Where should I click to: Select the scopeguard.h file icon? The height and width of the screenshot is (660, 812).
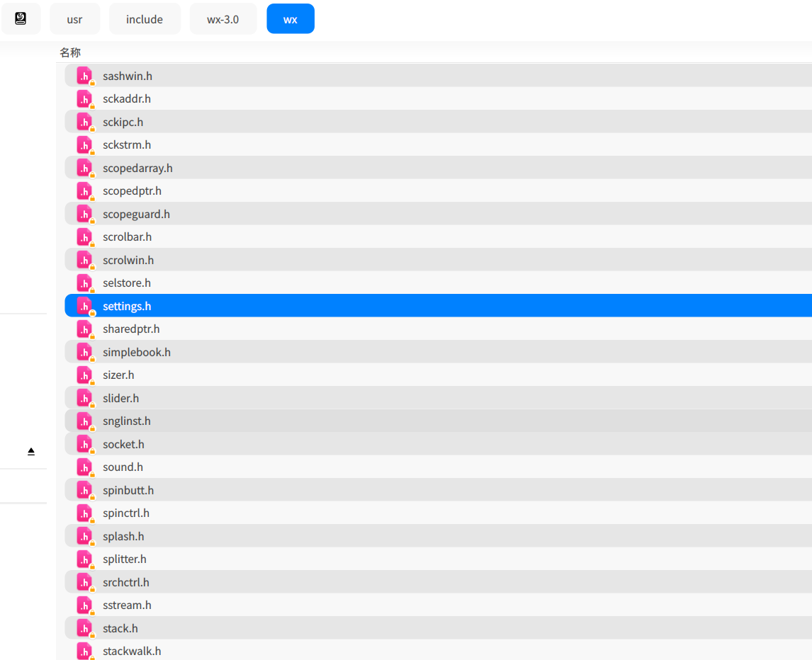tap(85, 215)
